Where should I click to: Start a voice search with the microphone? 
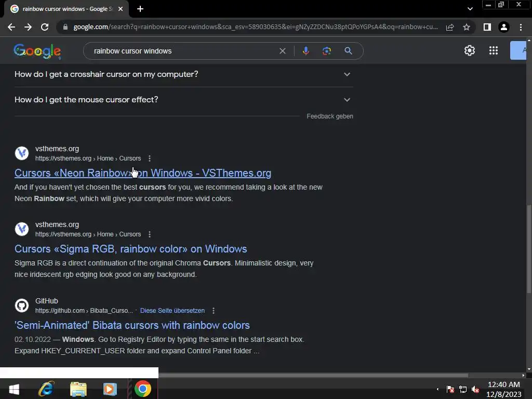click(305, 51)
